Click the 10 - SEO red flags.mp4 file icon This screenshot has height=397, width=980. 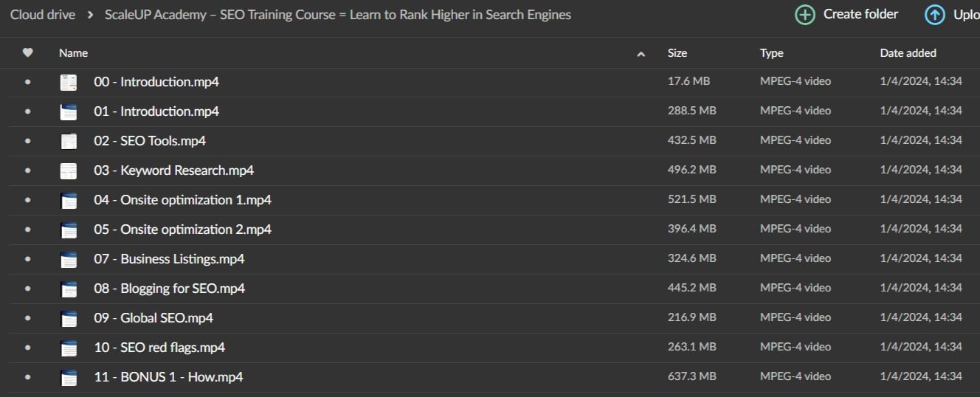click(x=69, y=348)
